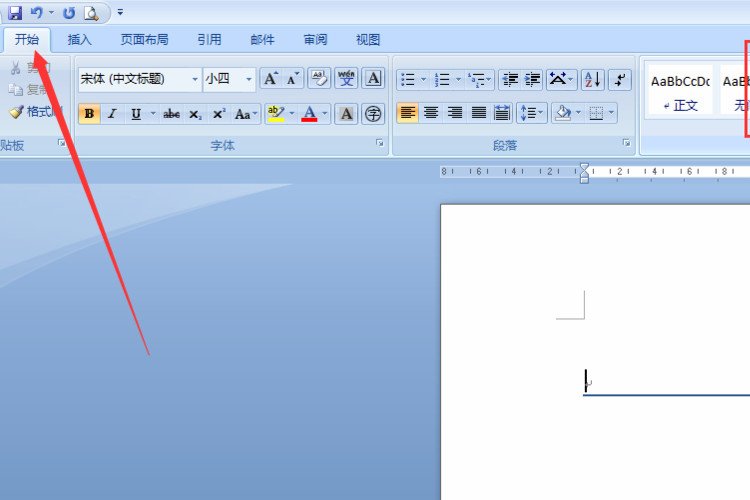Open the font dialog launcher
Image resolution: width=750 pixels, height=500 pixels.
click(380, 143)
